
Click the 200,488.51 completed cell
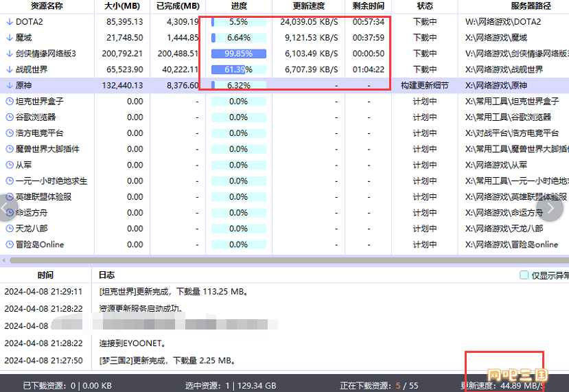pyautogui.click(x=178, y=54)
